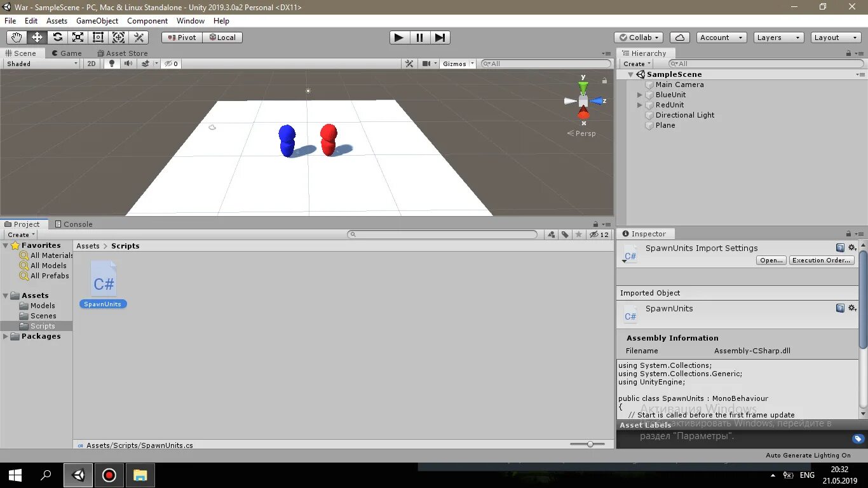
Task: Open the Assets menu
Action: (57, 21)
